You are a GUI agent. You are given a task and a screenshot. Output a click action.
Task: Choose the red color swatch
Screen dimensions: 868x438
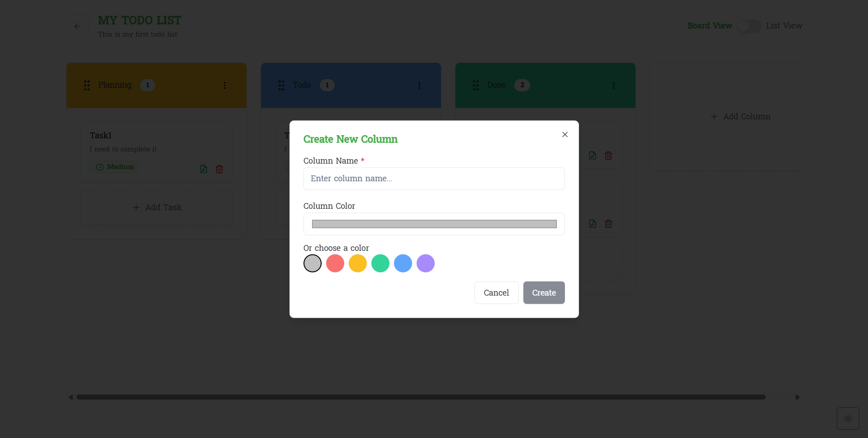(x=335, y=263)
